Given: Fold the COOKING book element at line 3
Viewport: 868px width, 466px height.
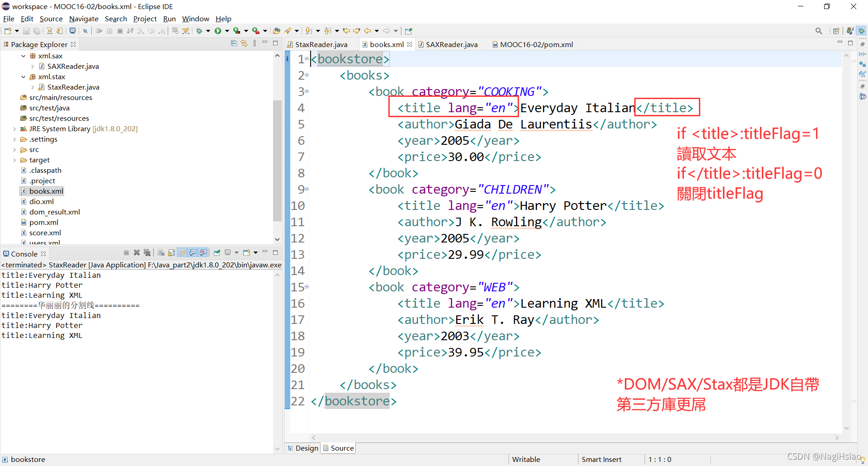Looking at the screenshot, I should [307, 91].
